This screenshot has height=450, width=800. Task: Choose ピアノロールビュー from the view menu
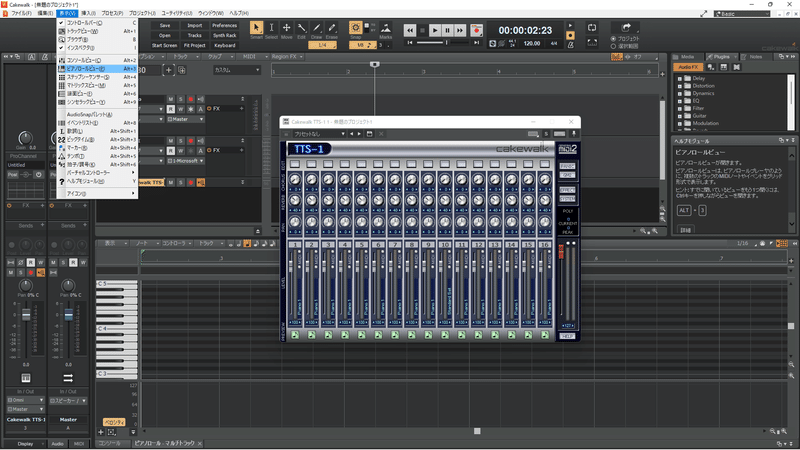[97, 69]
